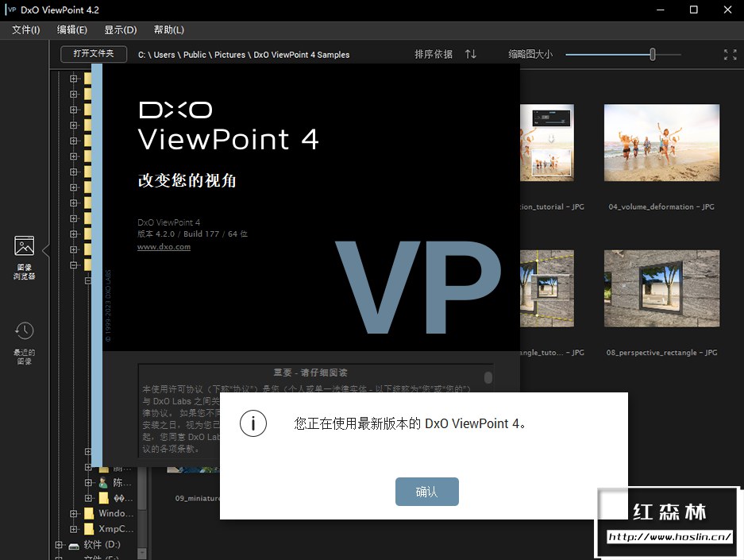
Task: Click the 打开文件夹 button
Action: 94,54
